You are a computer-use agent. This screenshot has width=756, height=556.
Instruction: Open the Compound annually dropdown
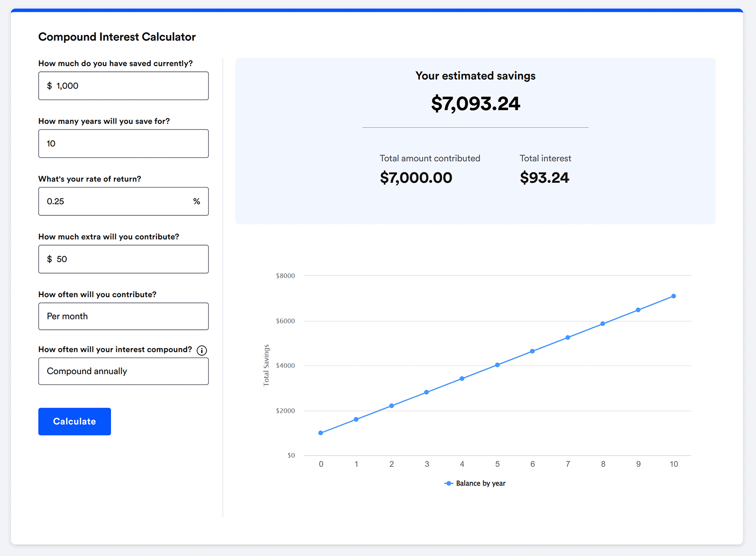pos(123,371)
